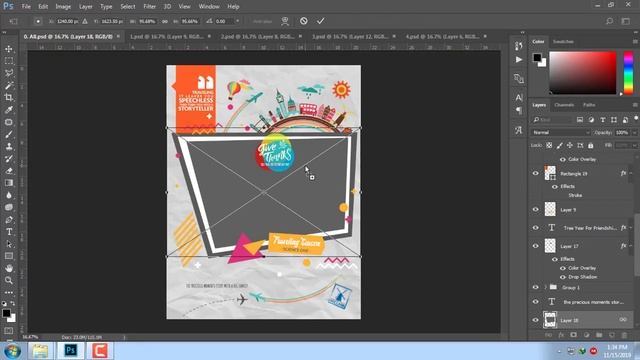Open the Character panel icon

[518, 98]
